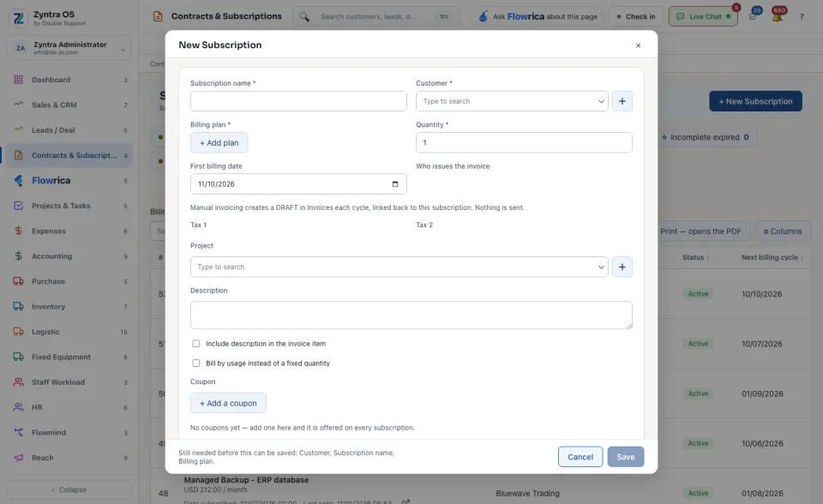Image resolution: width=823 pixels, height=504 pixels.
Task: Open Dashboard from the sidebar
Action: click(x=69, y=80)
